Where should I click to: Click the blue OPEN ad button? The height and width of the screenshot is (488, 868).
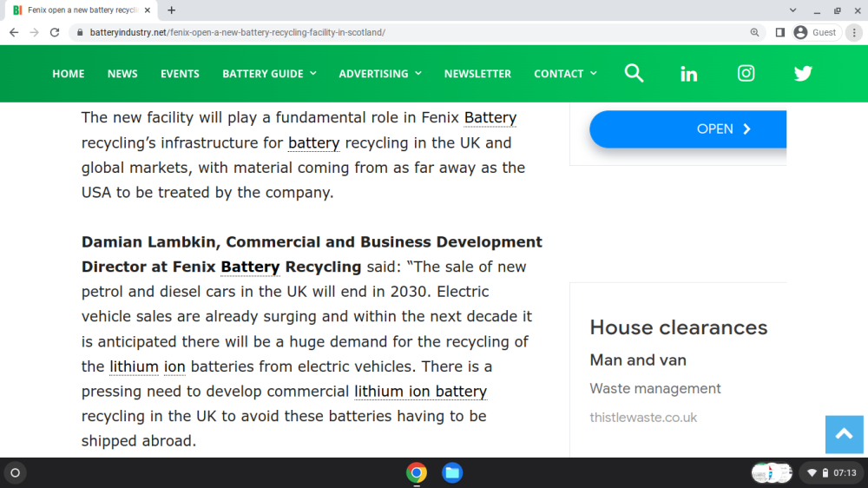pos(688,129)
